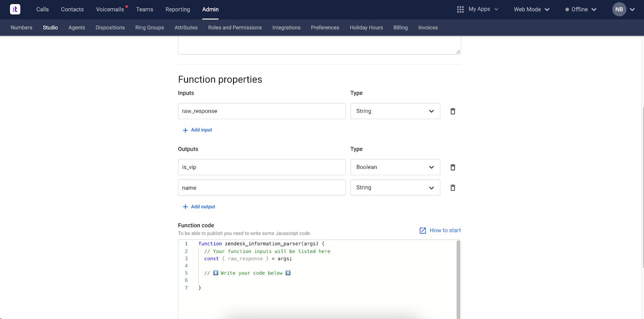
Task: Select the Admin tab
Action: pyautogui.click(x=211, y=9)
